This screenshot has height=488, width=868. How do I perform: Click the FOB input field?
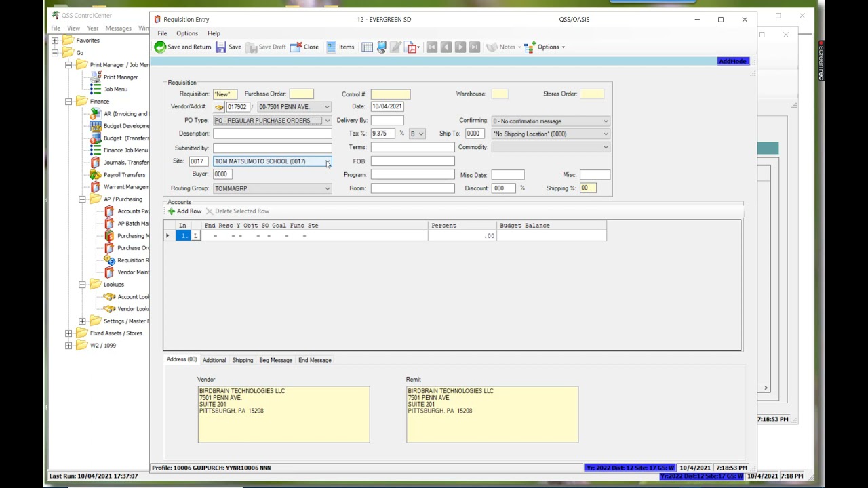pos(412,161)
